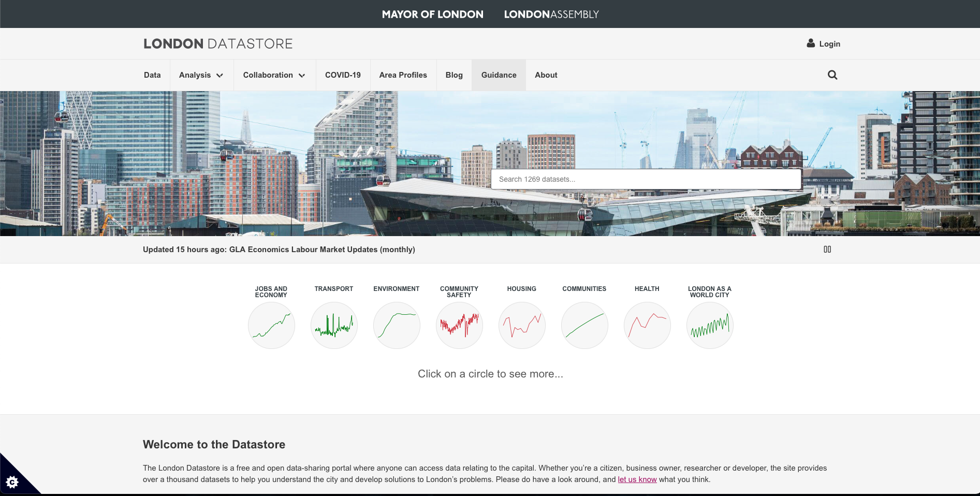Image resolution: width=980 pixels, height=496 pixels.
Task: Select the London as a World City circle
Action: tap(710, 326)
